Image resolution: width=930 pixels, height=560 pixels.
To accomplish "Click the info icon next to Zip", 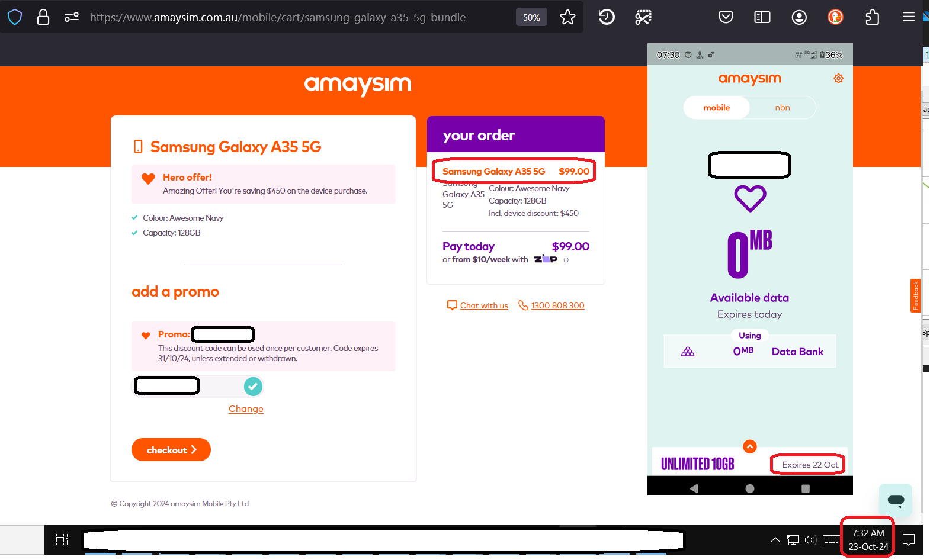I will point(566,260).
